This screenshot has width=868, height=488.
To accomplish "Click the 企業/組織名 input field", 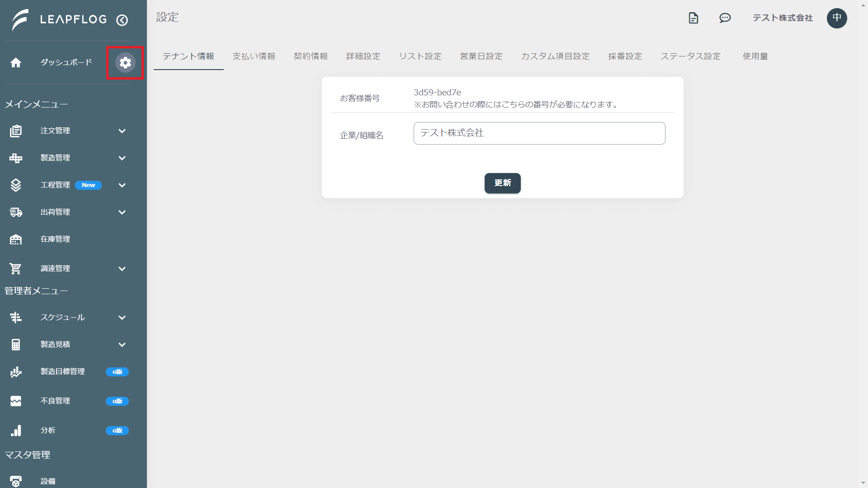I will (539, 133).
